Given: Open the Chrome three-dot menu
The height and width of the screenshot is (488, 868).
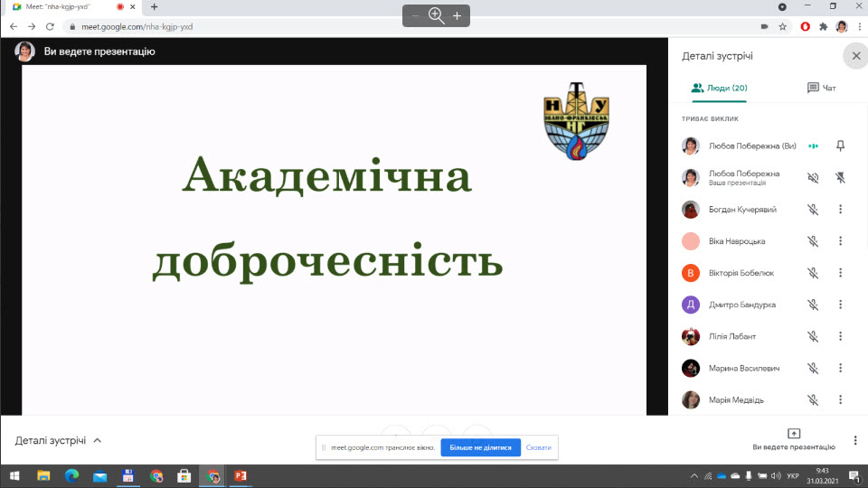Looking at the screenshot, I should pos(860,26).
